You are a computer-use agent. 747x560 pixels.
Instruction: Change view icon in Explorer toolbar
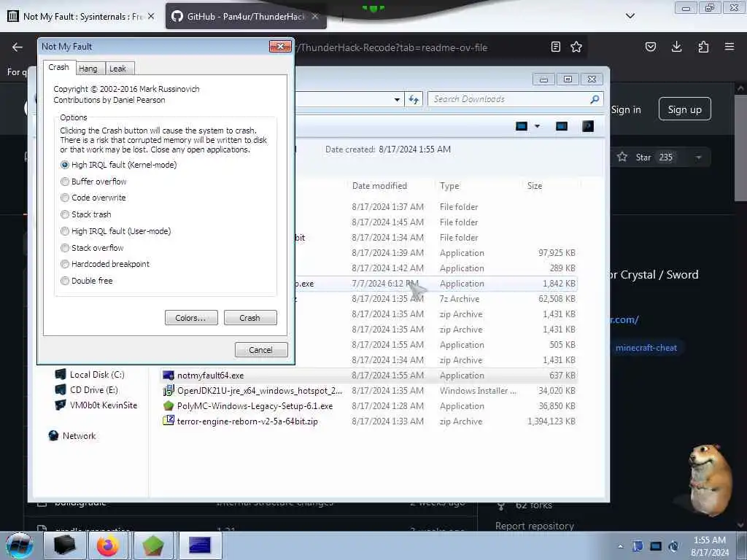click(522, 126)
